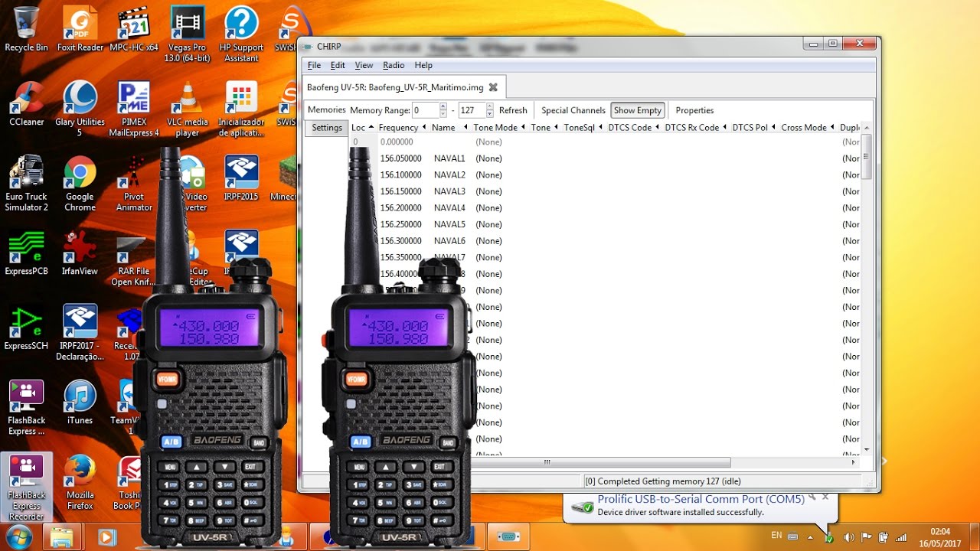980x551 pixels.
Task: Open HP Support Assistant icon
Action: [x=241, y=34]
